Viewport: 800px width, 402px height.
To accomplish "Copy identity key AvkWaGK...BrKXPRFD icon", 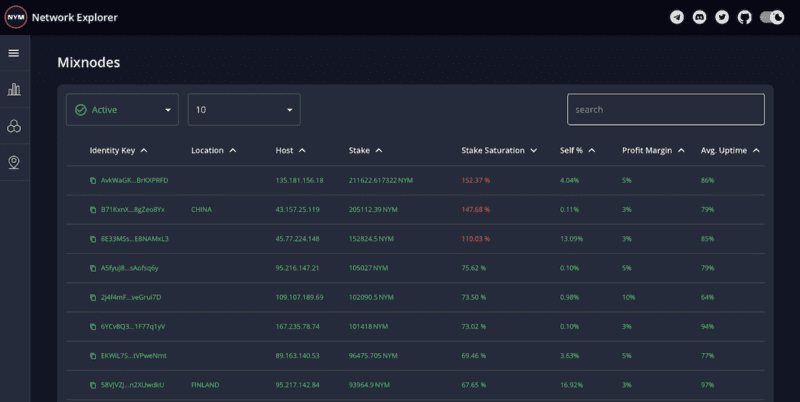I will [x=93, y=180].
